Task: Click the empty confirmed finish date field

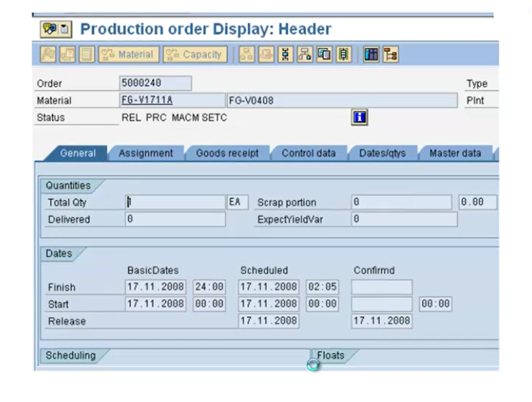Action: 382,287
